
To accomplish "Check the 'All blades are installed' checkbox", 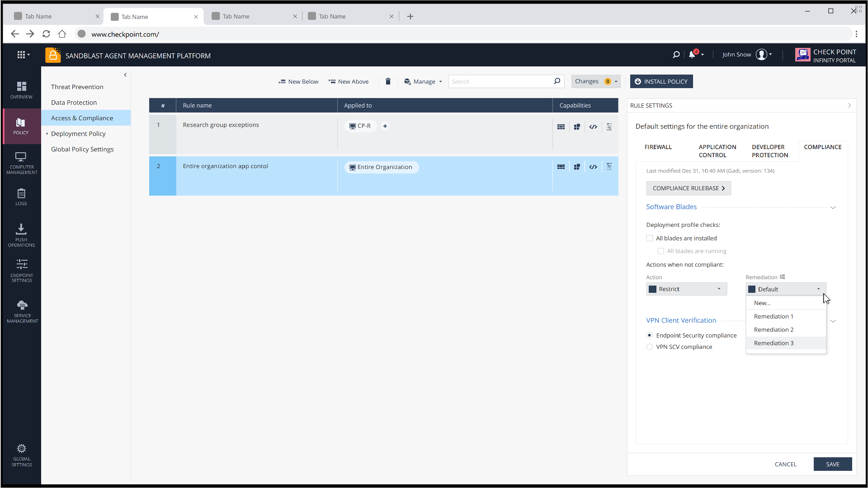I will (650, 238).
